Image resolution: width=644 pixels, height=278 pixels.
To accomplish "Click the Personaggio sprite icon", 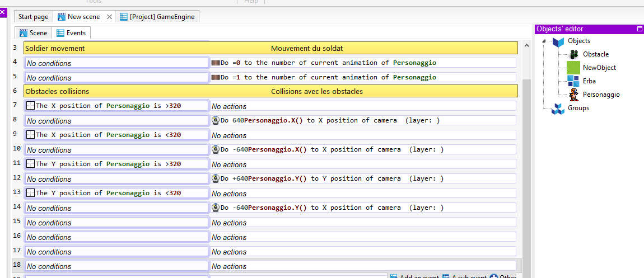I will 574,95.
